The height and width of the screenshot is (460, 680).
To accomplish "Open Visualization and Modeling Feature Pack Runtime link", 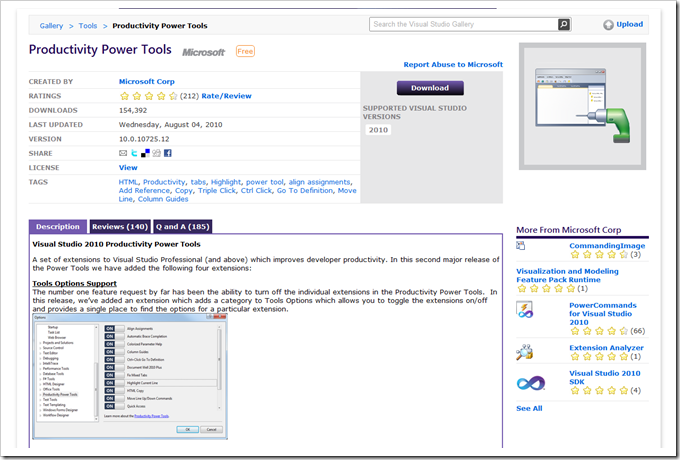I will click(x=567, y=275).
